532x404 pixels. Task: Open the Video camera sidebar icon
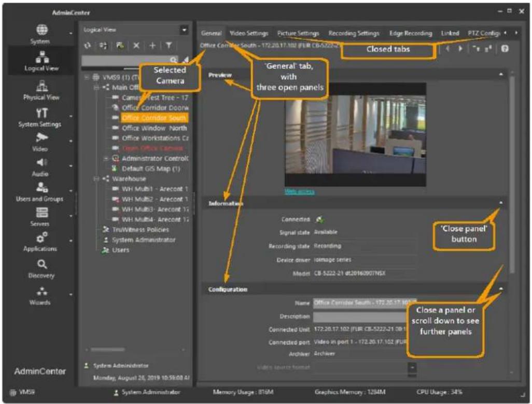pyautogui.click(x=41, y=138)
